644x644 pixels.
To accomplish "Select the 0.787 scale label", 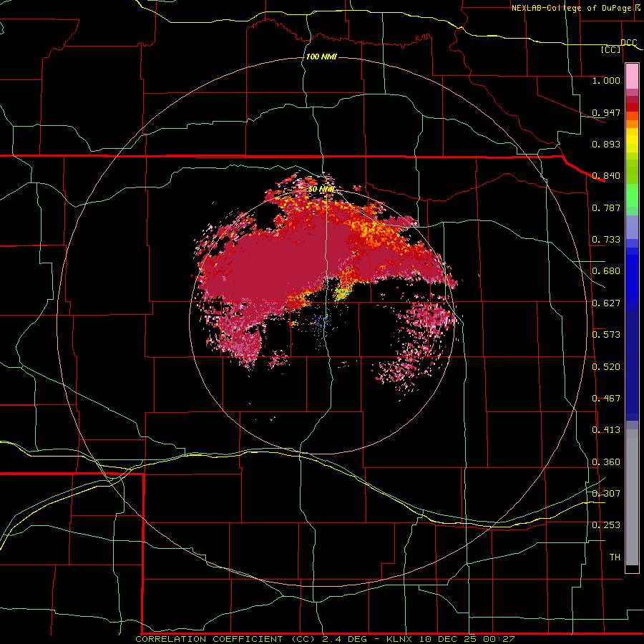I will pos(606,208).
